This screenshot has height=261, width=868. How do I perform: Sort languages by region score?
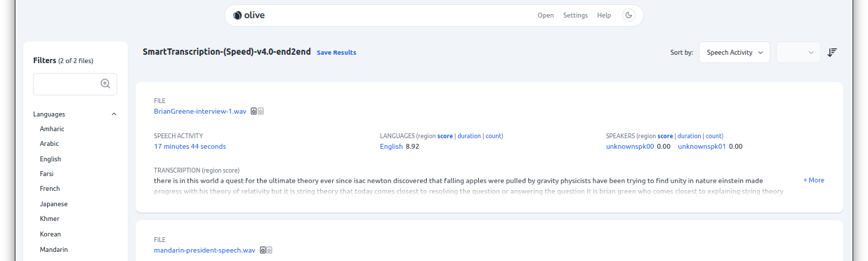(445, 136)
